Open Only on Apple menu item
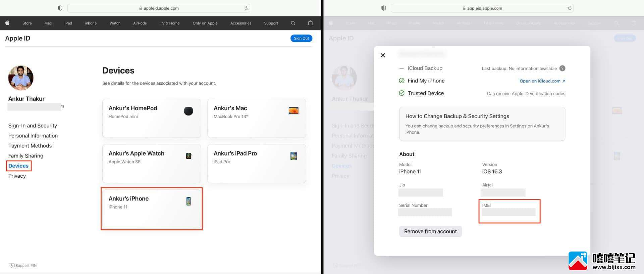This screenshot has height=274, width=644. 205,23
